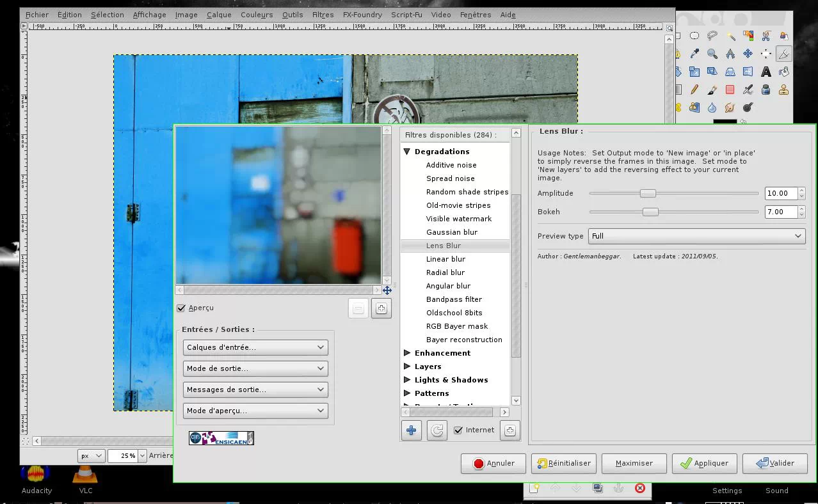818x504 pixels.
Task: Toggle the Aperçu preview checkbox
Action: [181, 308]
